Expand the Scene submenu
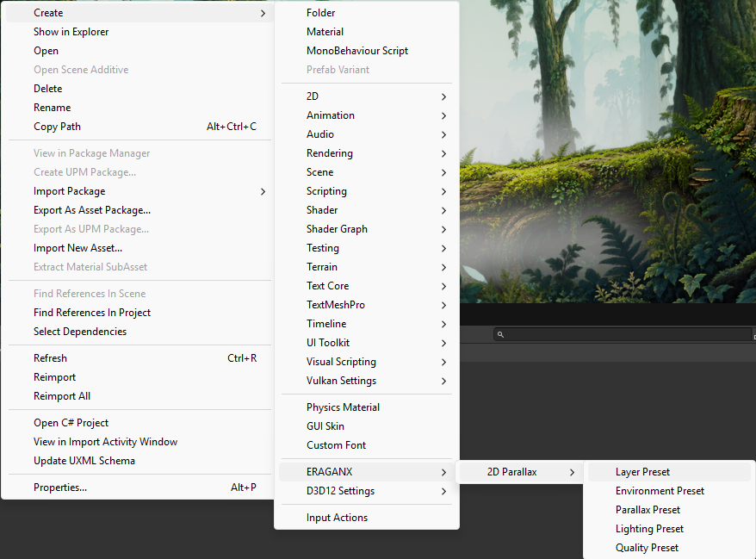The image size is (756, 559). pyautogui.click(x=367, y=172)
